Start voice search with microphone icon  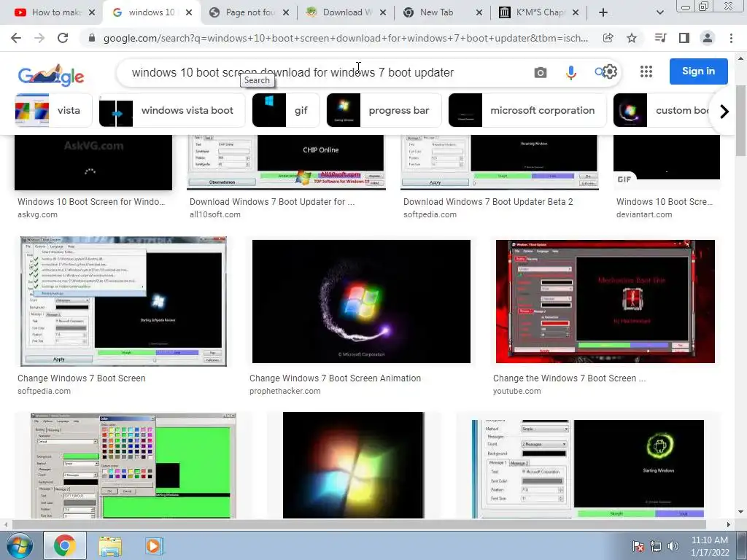click(x=570, y=72)
